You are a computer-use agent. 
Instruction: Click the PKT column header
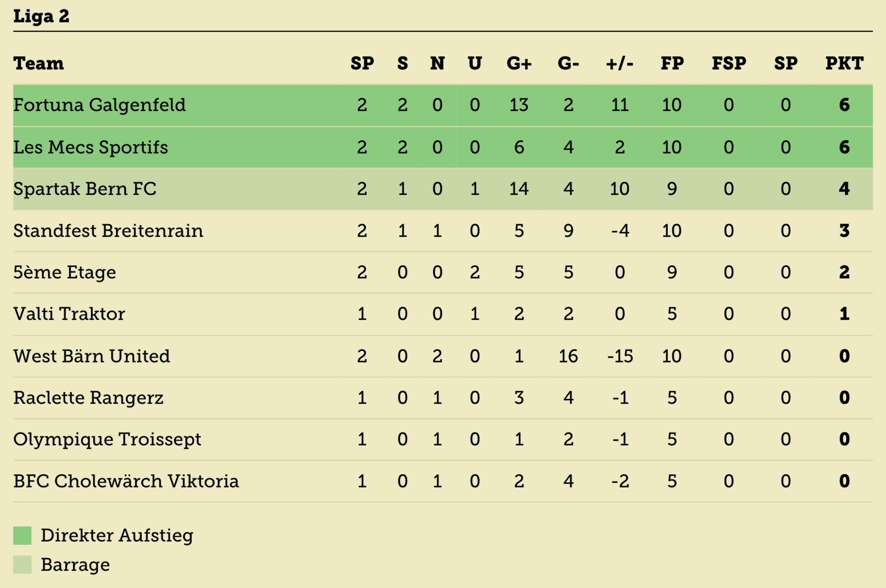[x=844, y=63]
